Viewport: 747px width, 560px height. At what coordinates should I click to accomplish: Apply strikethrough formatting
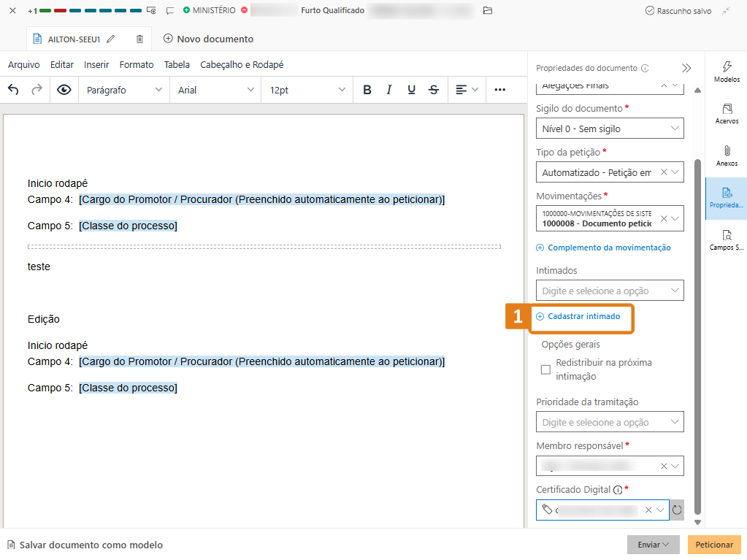click(434, 90)
